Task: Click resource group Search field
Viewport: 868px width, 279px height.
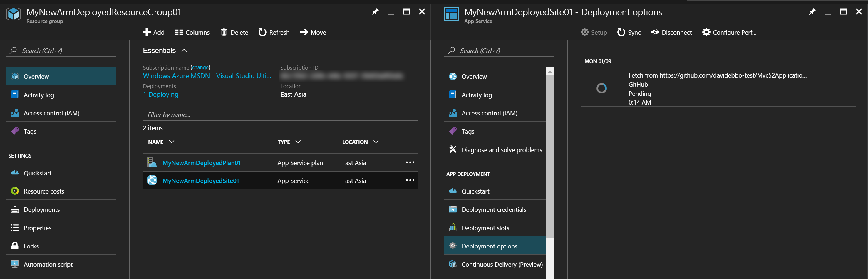Action: click(x=61, y=51)
